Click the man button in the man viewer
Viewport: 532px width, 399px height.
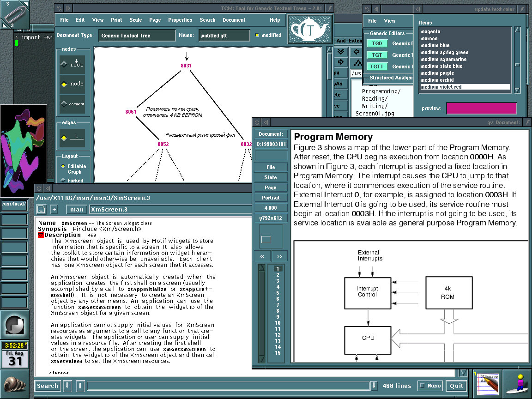[77, 210]
